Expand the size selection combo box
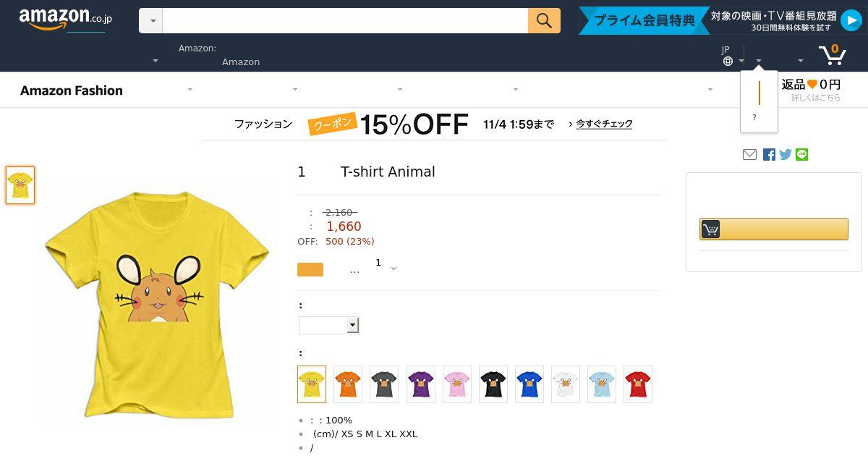Screen dimensions: 868x456 coord(329,326)
